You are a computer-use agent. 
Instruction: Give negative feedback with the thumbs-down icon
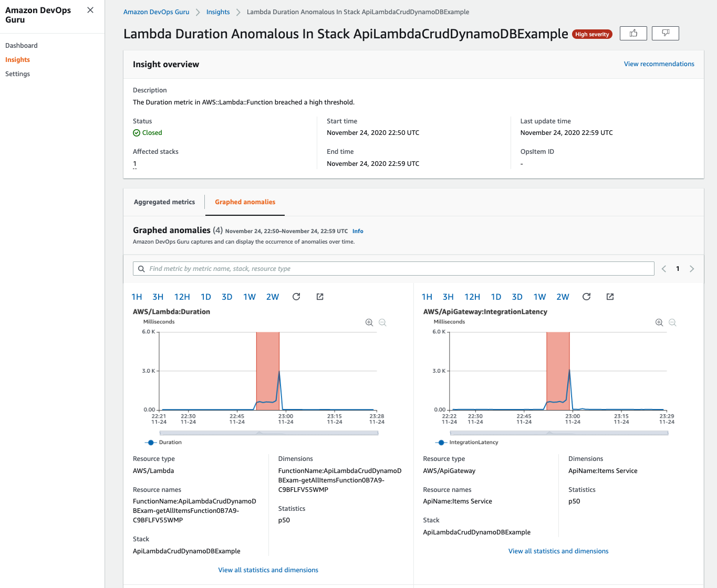(x=665, y=33)
